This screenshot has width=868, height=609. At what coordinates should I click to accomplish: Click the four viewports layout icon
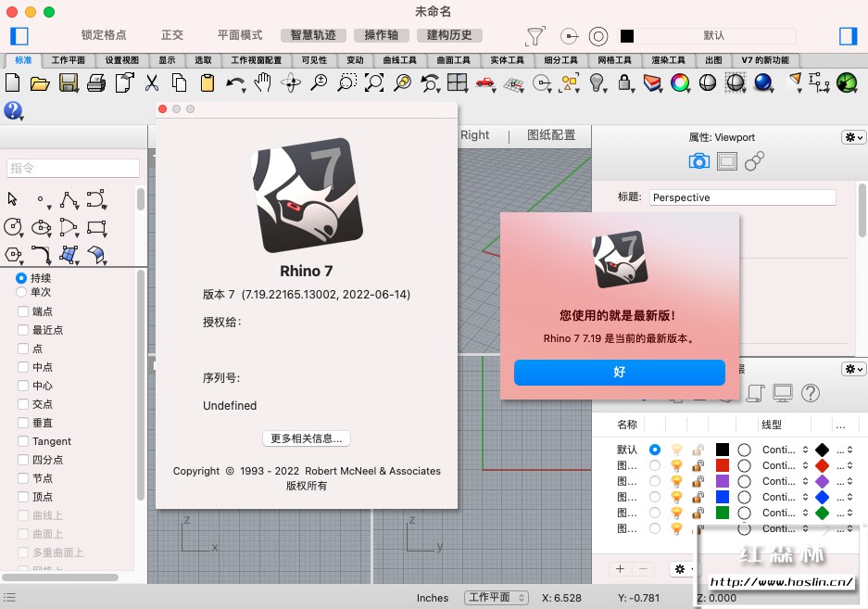pyautogui.click(x=458, y=83)
